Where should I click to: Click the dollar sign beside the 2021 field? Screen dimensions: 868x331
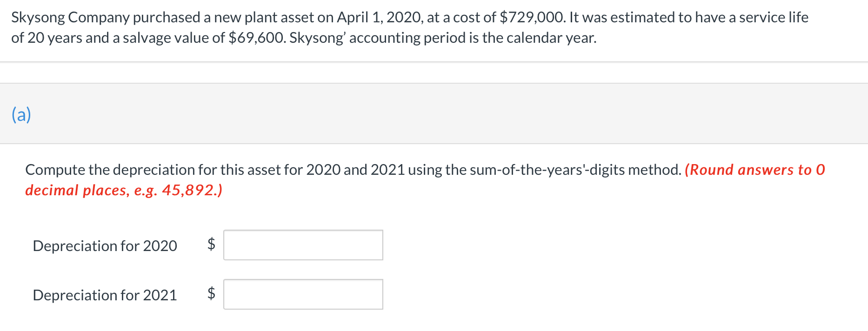tap(211, 293)
